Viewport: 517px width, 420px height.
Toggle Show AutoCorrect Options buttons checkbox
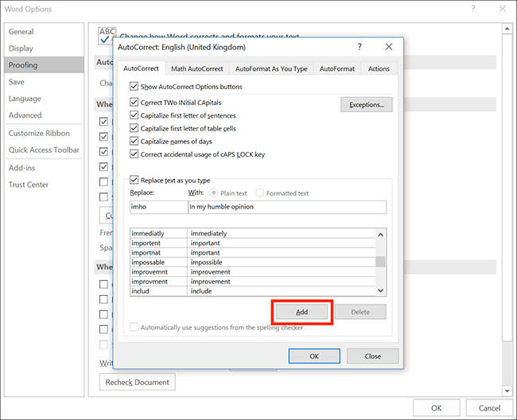click(x=134, y=87)
